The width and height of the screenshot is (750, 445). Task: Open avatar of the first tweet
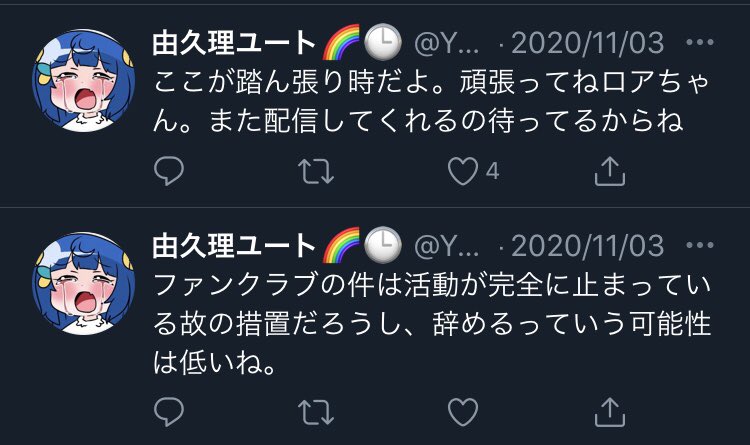[84, 80]
